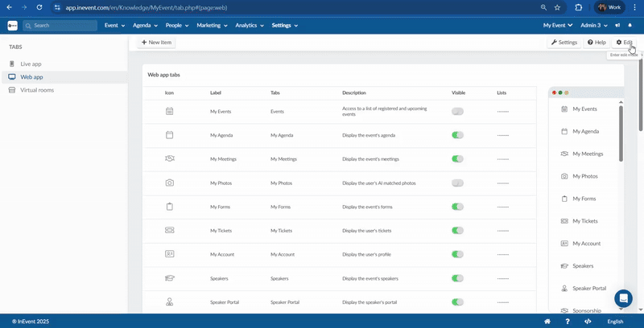Click the preview panel vertical scrollbar
644x328 pixels.
621,133
